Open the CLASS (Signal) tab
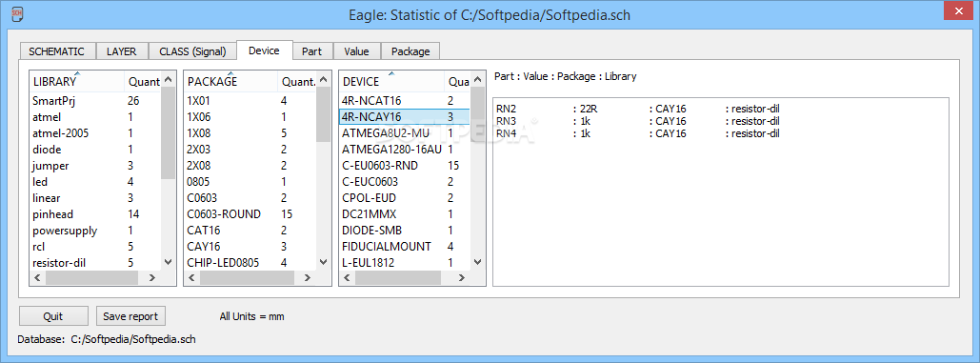Viewport: 980px width, 363px height. pyautogui.click(x=192, y=51)
